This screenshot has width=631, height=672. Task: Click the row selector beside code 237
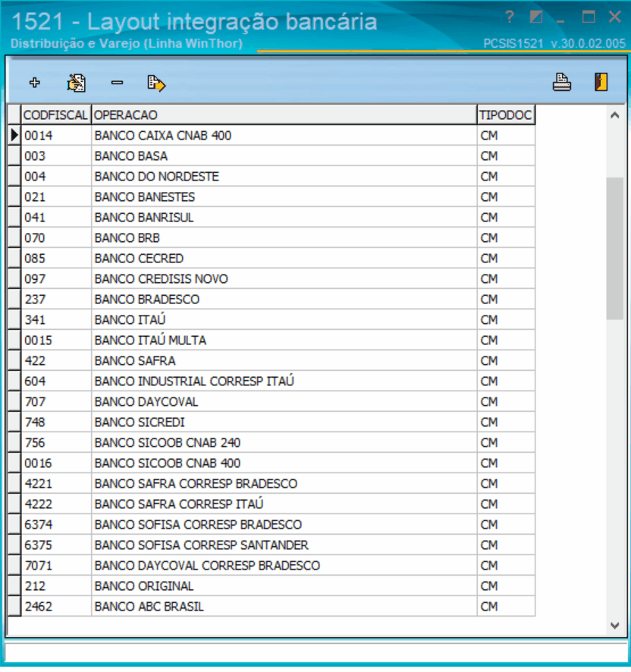14,300
